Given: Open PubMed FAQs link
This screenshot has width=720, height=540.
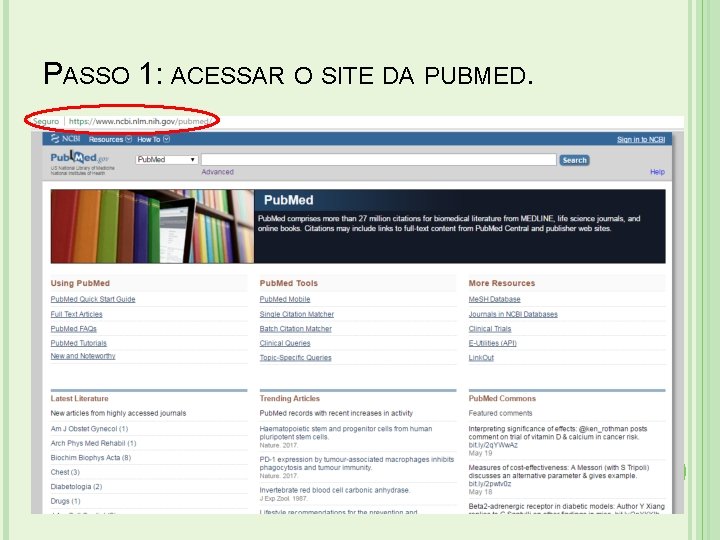Looking at the screenshot, I should point(73,329).
